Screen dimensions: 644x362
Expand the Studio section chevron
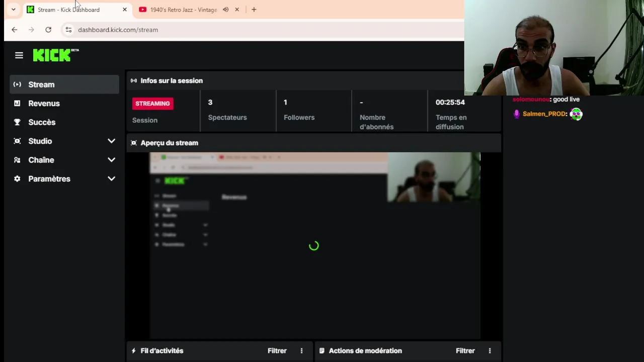pyautogui.click(x=111, y=141)
